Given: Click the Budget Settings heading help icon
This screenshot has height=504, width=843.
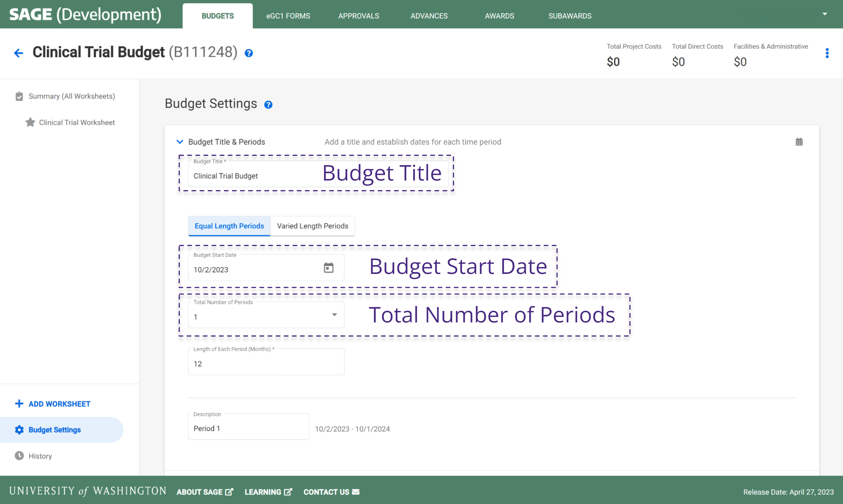Looking at the screenshot, I should 268,105.
